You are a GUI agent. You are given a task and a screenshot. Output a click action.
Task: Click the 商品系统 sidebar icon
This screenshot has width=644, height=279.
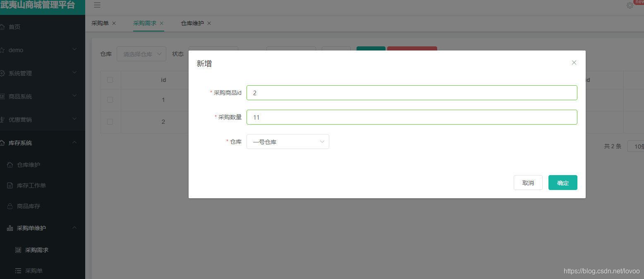2,96
